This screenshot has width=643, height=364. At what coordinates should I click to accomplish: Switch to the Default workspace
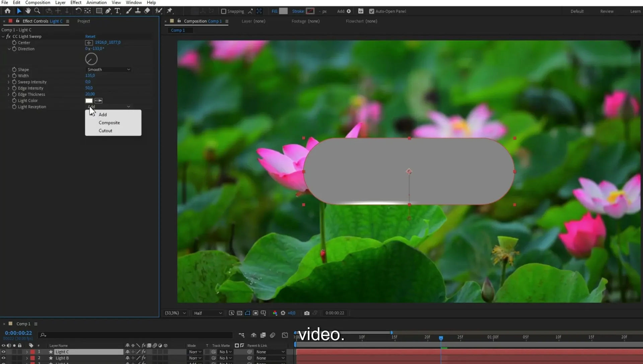577,11
